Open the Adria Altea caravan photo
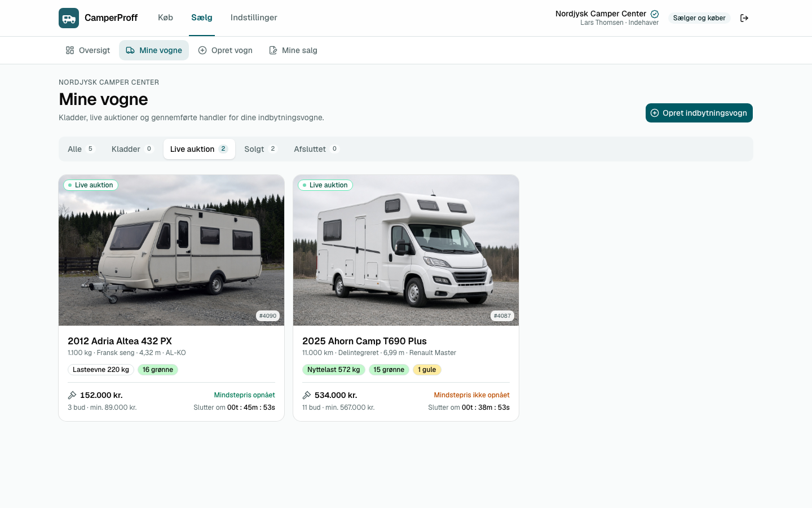 point(171,250)
